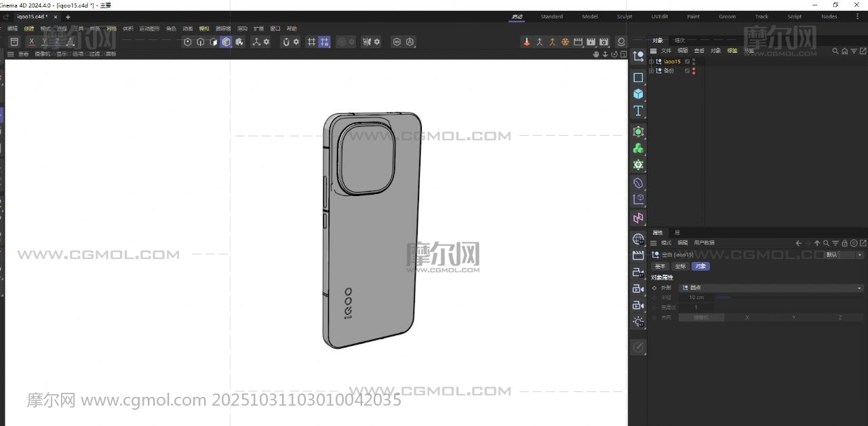Screen dimensions: 868x426
Task: Select the Text spline tool icon
Action: click(x=638, y=111)
